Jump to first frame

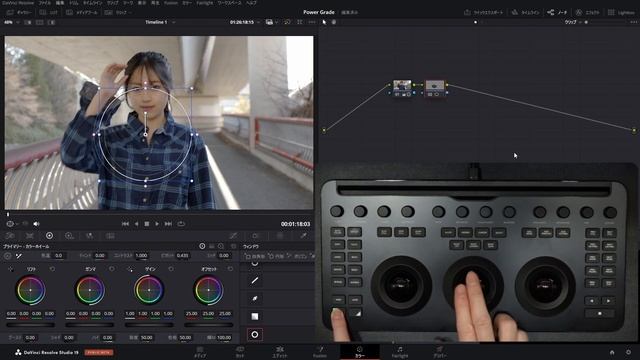125,224
